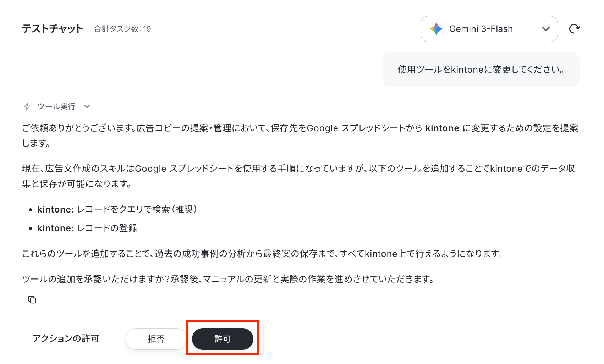604x364 pixels.
Task: Click the paragraph starting with 現在、広告文作成のスキル
Action: pos(298,176)
